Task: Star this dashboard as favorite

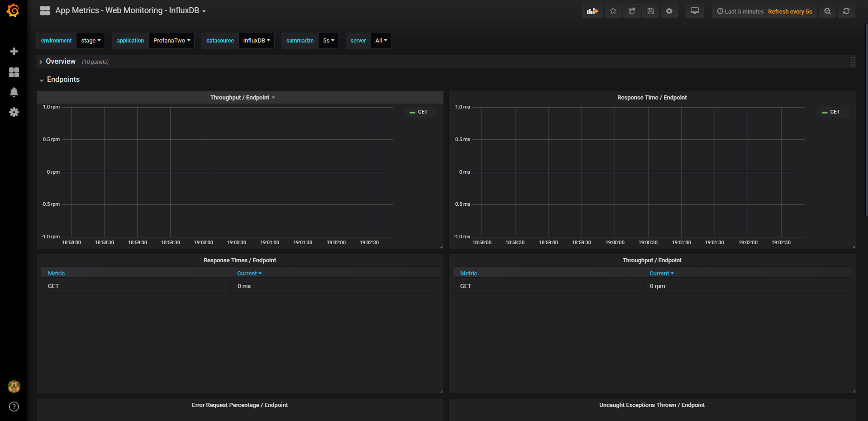Action: click(613, 11)
